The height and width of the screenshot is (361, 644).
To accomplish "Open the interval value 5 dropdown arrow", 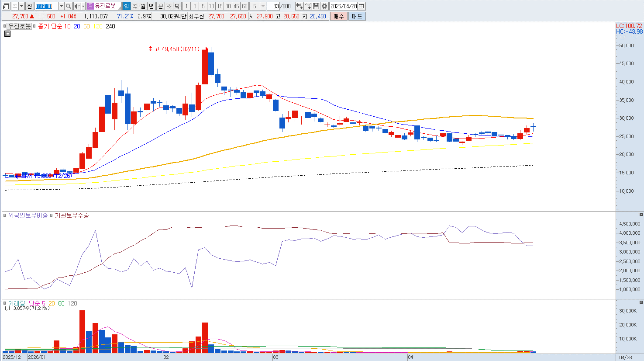I will tap(263, 6).
